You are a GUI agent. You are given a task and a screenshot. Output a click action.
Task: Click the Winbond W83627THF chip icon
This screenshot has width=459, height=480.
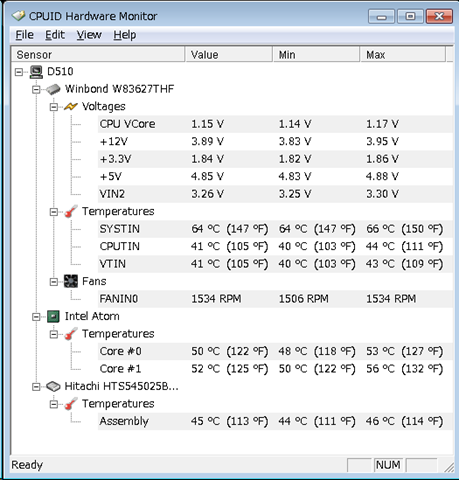pyautogui.click(x=53, y=89)
